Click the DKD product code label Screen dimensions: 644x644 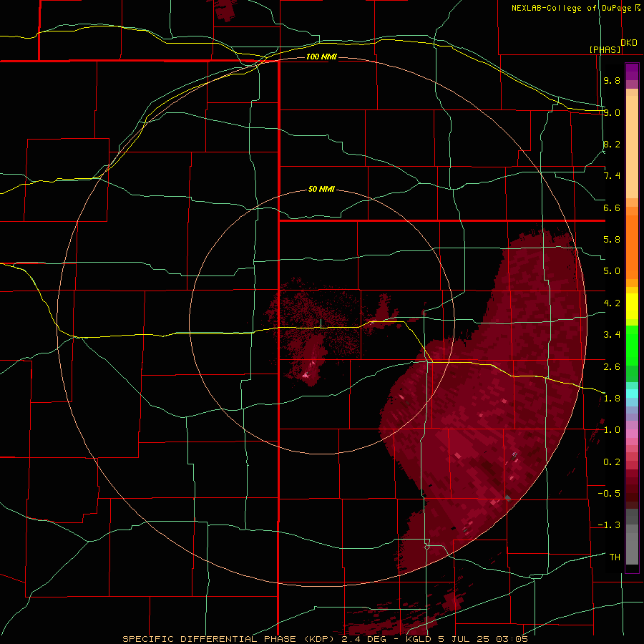tap(629, 43)
